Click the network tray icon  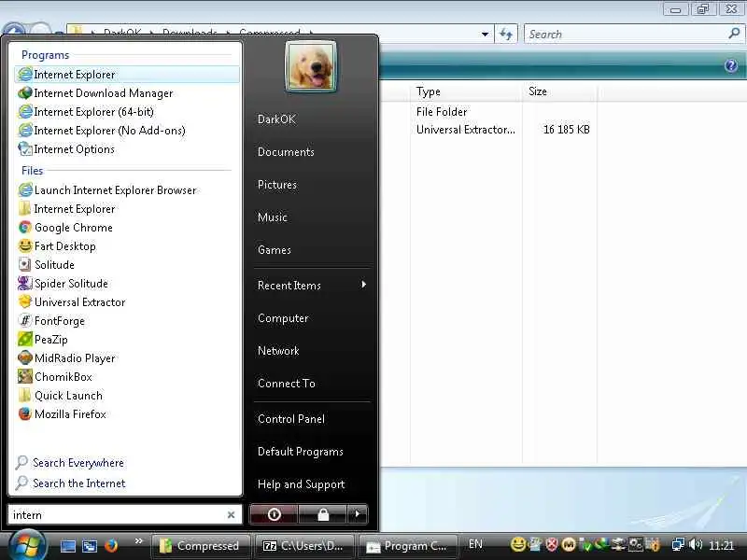click(678, 544)
